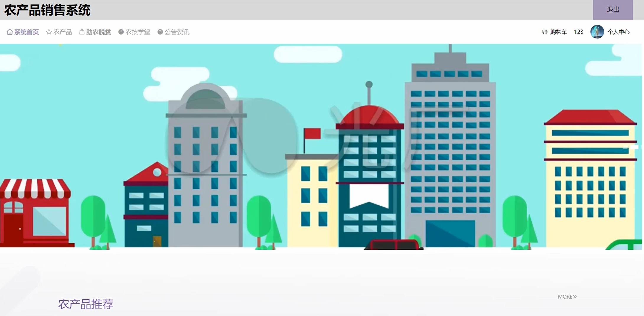The image size is (644, 316).
Task: Click the username 123
Action: (x=579, y=32)
